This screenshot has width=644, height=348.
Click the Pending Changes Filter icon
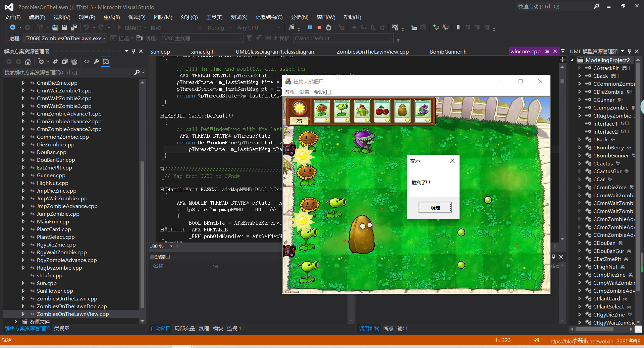point(41,62)
